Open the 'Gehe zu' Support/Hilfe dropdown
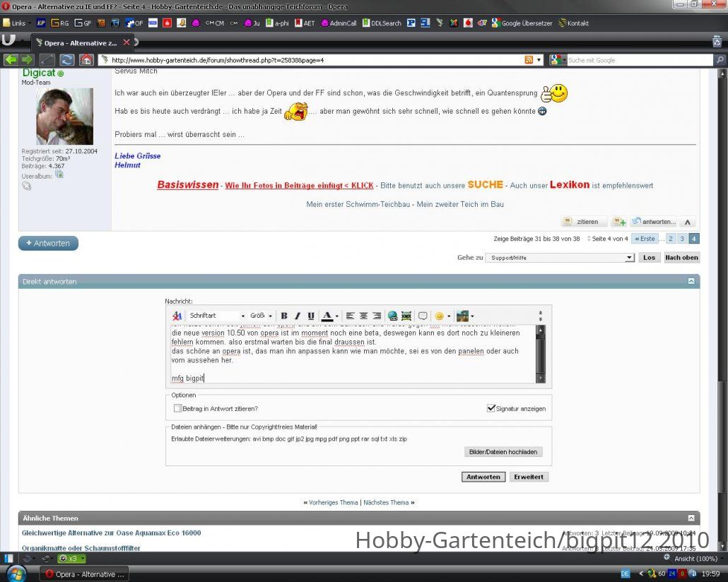Viewport: 728px width, 582px height. (560, 258)
